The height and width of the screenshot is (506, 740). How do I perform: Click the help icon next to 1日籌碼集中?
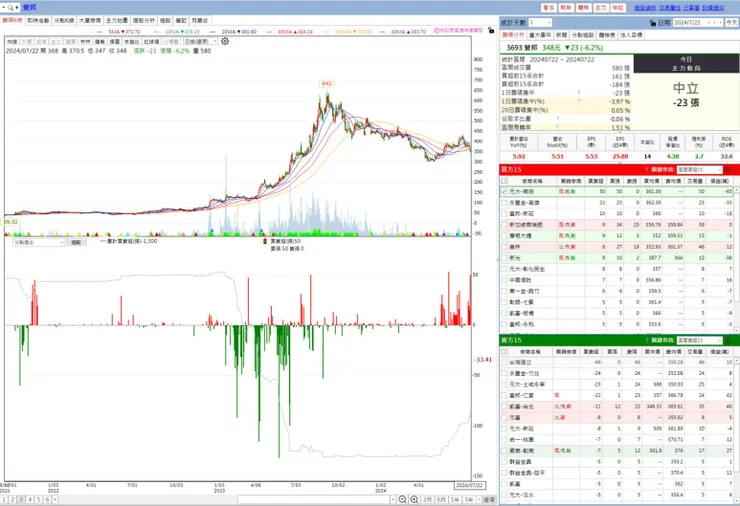pos(579,93)
